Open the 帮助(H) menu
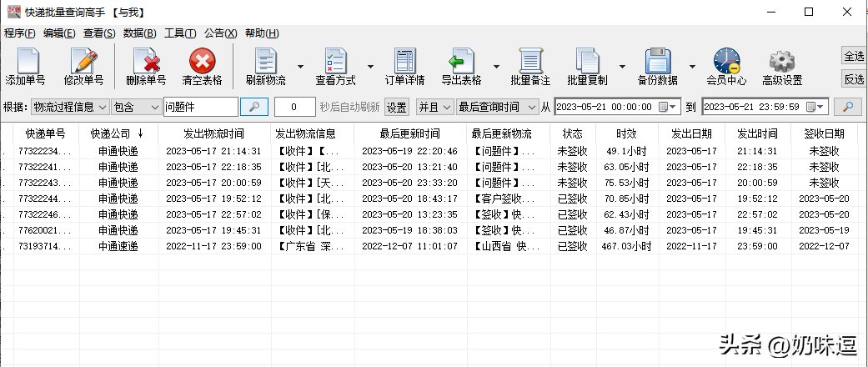868x367 pixels. pyautogui.click(x=262, y=33)
